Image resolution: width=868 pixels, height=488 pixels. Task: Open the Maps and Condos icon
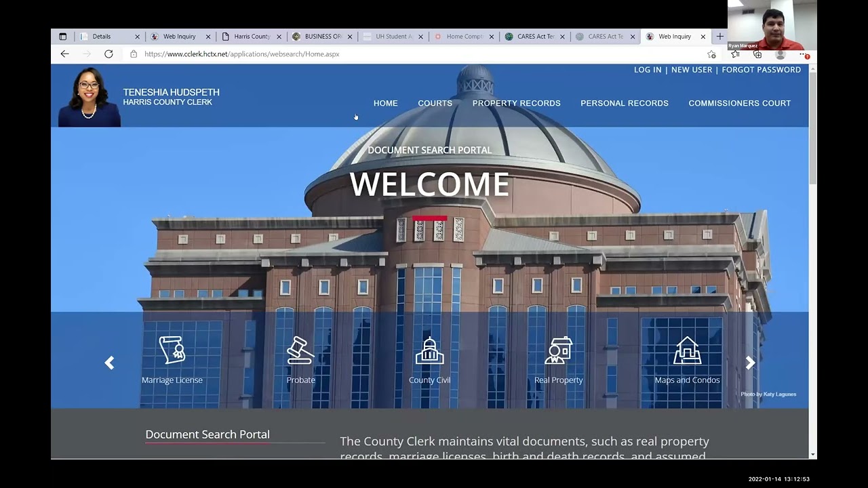(687, 350)
